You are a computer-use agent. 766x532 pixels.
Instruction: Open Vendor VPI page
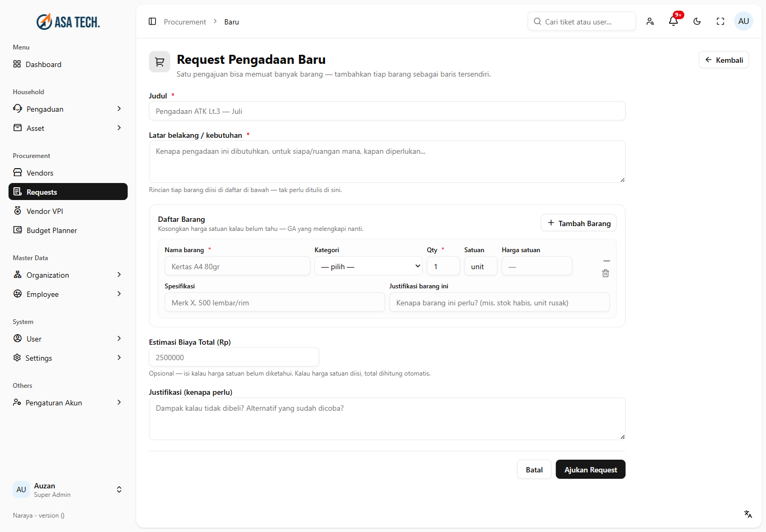tap(68, 211)
